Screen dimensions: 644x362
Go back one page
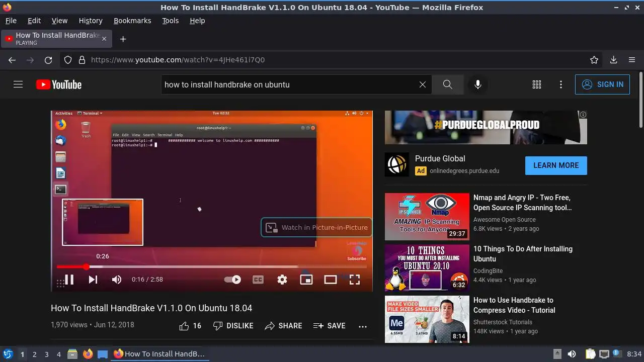coord(12,60)
